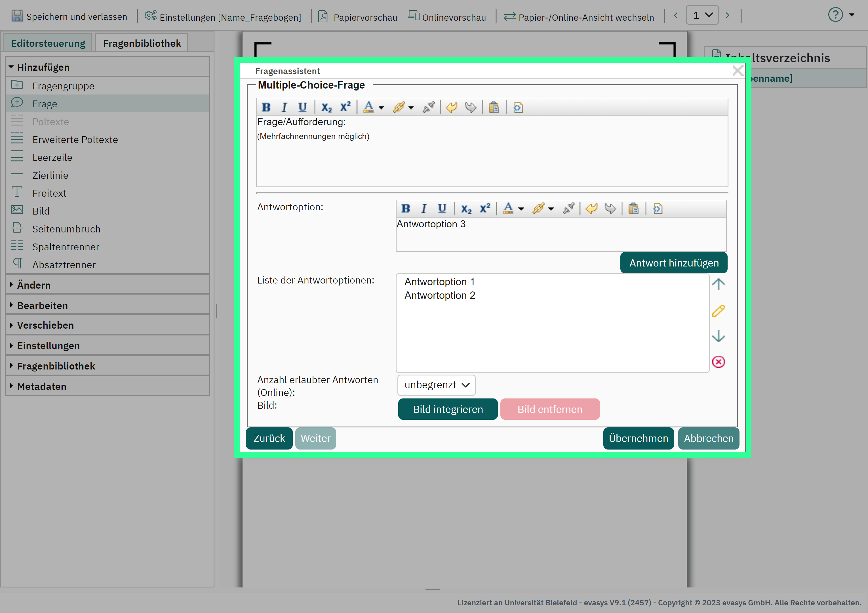
Task: Click Speichern und verlassen
Action: click(x=69, y=16)
